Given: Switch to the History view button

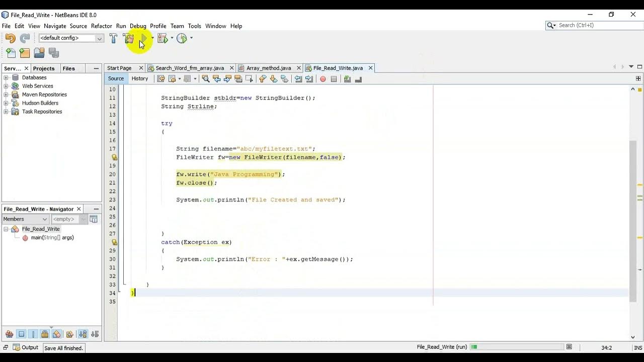Looking at the screenshot, I should click(140, 78).
